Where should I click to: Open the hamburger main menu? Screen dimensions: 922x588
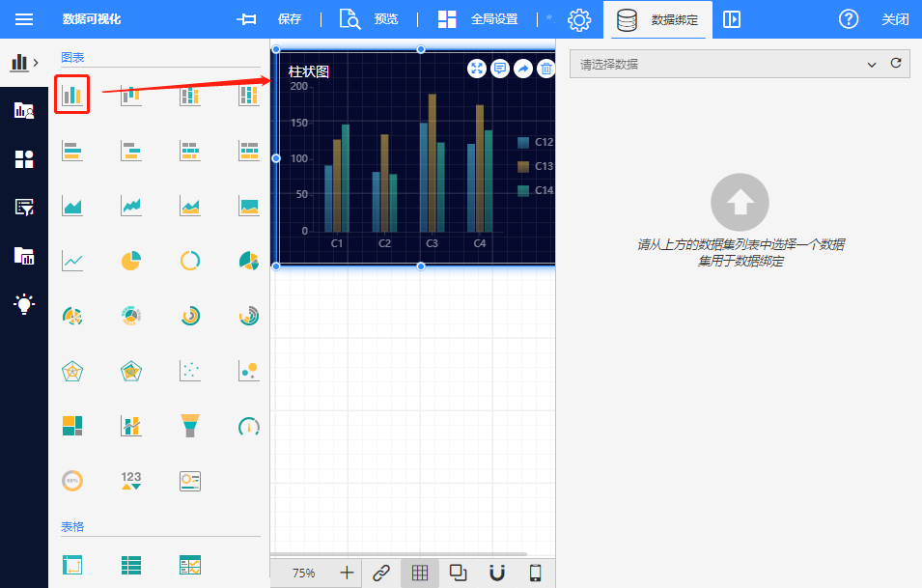pos(24,19)
